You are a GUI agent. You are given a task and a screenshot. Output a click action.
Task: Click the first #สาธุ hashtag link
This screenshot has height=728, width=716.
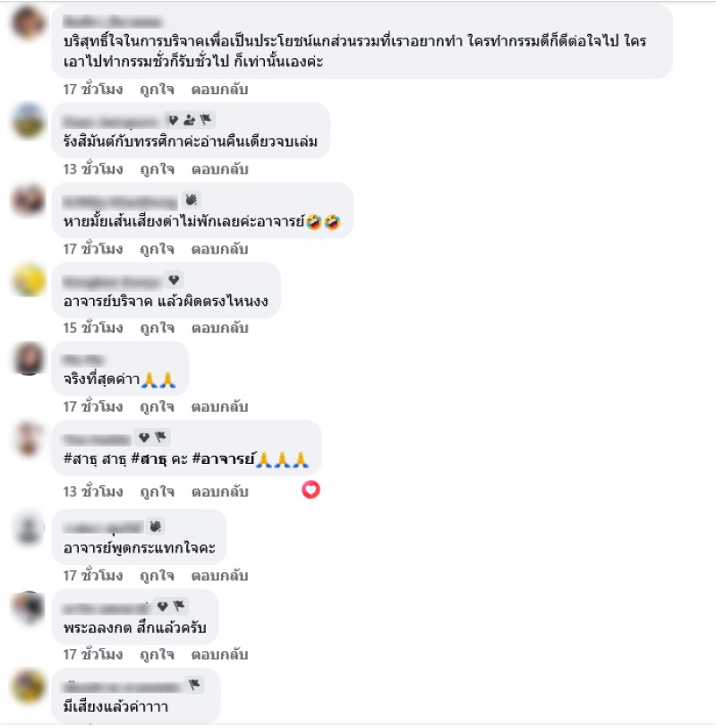[81, 459]
